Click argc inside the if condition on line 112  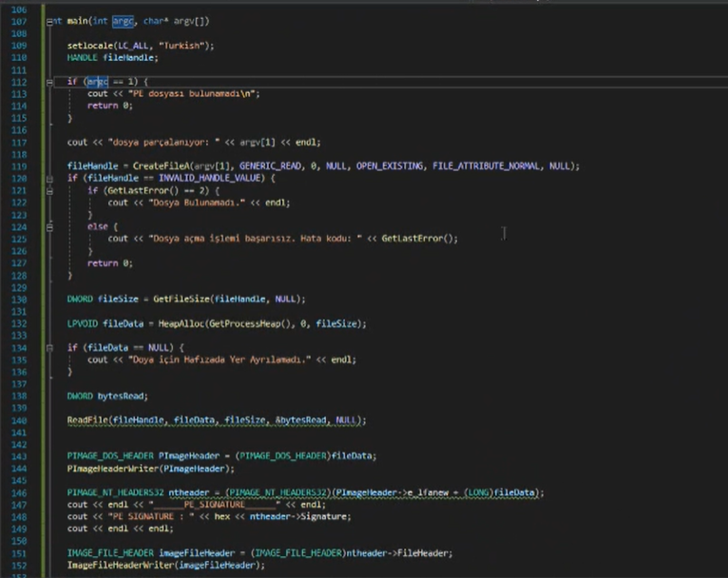click(x=98, y=82)
